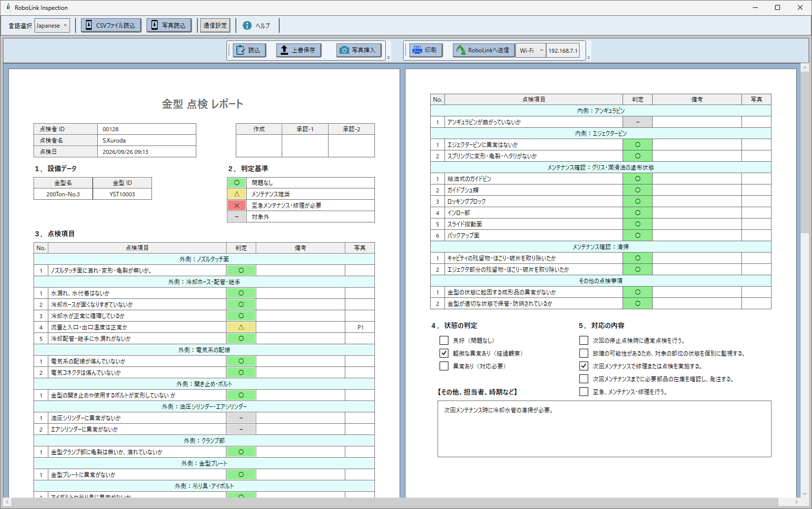Check the 良好（問題なし）checkbox

(x=444, y=340)
